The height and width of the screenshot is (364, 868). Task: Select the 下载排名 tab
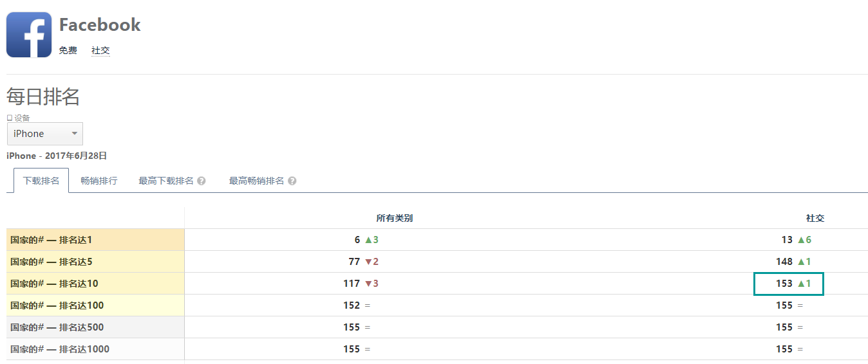41,181
